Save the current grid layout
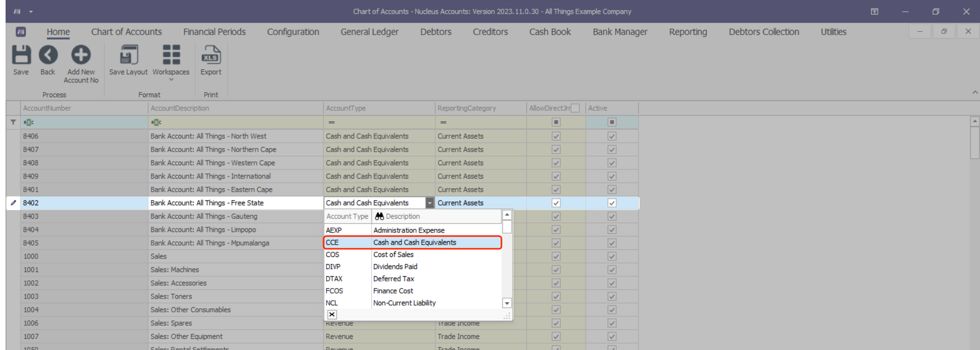This screenshot has height=350, width=980. [128, 61]
